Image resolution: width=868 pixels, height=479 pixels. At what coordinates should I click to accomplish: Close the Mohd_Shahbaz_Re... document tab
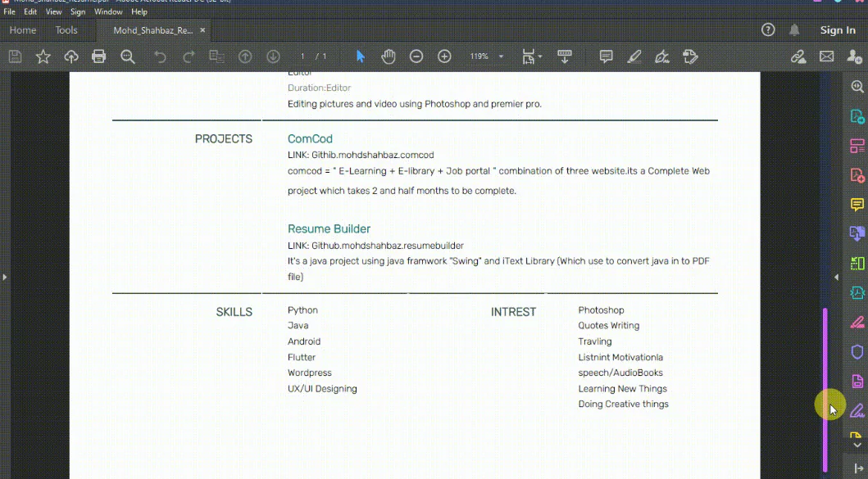point(202,29)
